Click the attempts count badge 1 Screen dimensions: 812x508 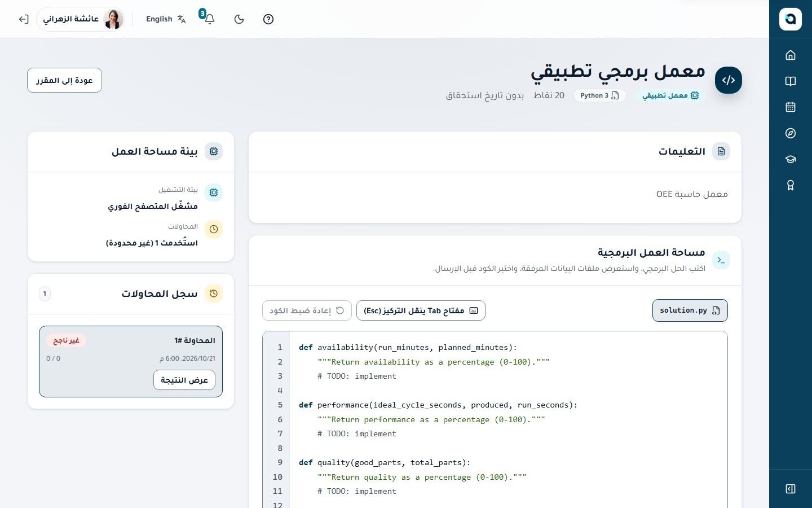[45, 294]
